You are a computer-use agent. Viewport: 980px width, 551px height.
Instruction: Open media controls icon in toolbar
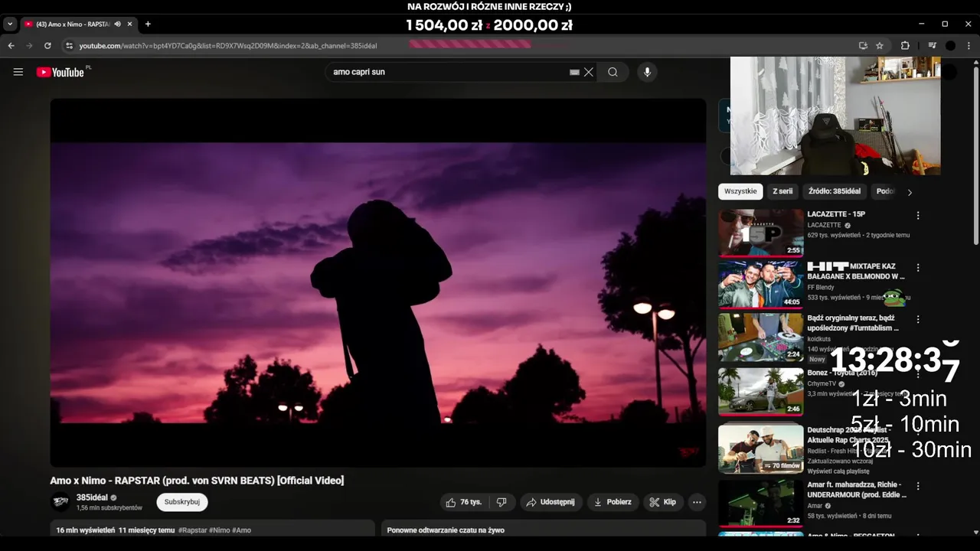(x=932, y=46)
